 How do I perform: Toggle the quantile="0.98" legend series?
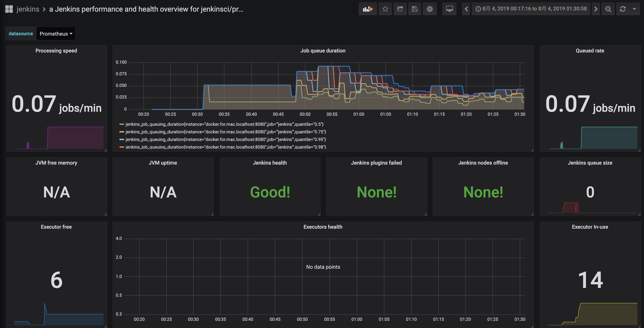[226, 147]
